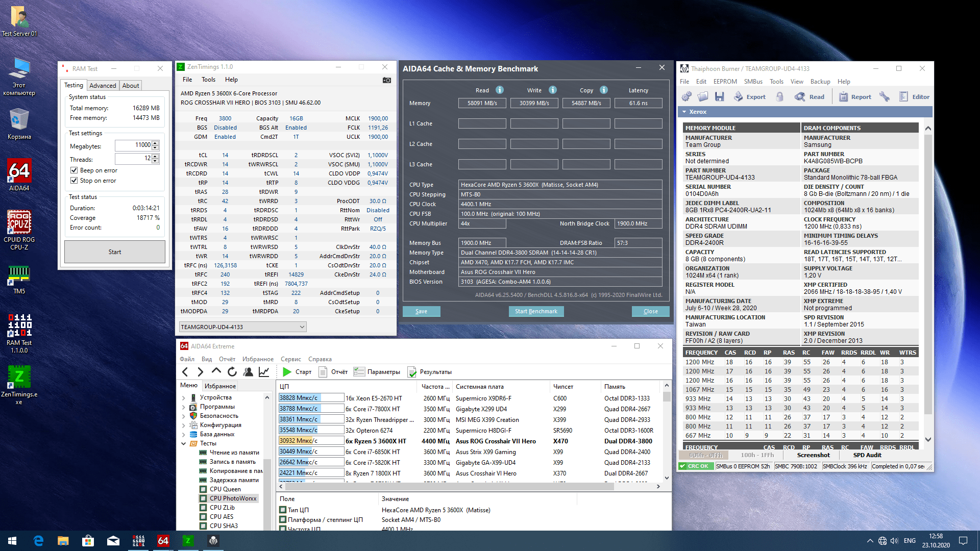Click the Close button in AIDA64 benchmark

click(650, 311)
